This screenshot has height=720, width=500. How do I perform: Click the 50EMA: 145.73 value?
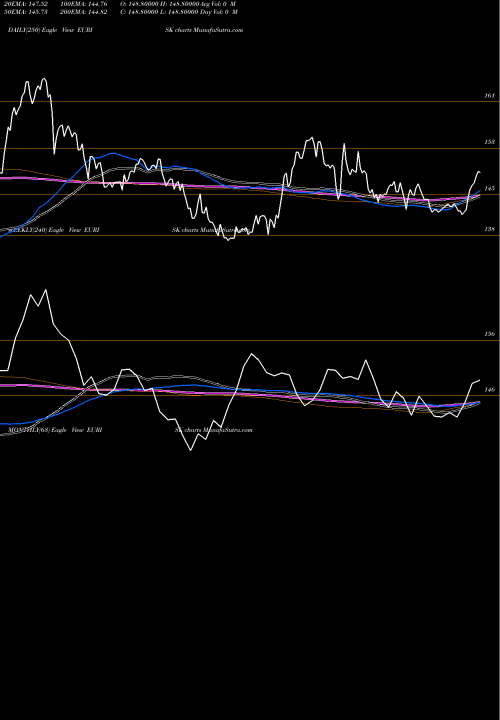[x=24, y=12]
